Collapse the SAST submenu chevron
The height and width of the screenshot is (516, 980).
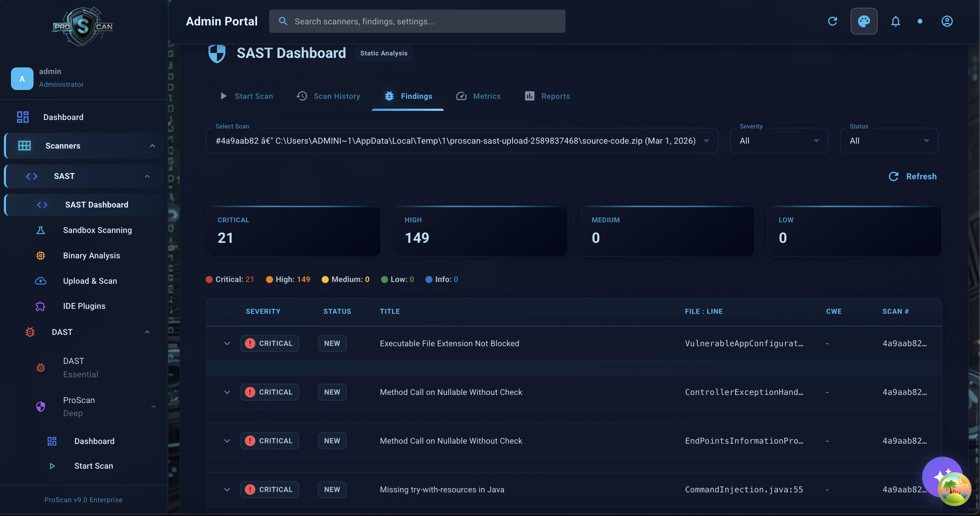(x=147, y=176)
